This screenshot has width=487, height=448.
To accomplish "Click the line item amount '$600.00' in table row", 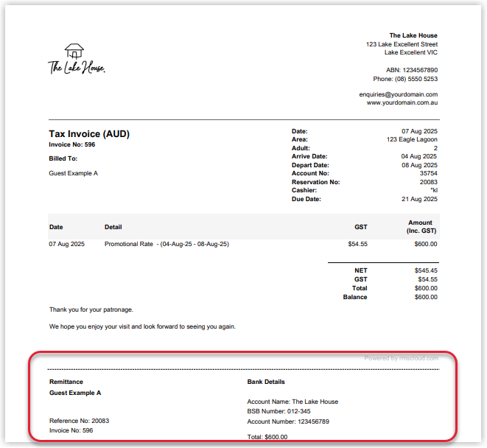I will coord(426,244).
